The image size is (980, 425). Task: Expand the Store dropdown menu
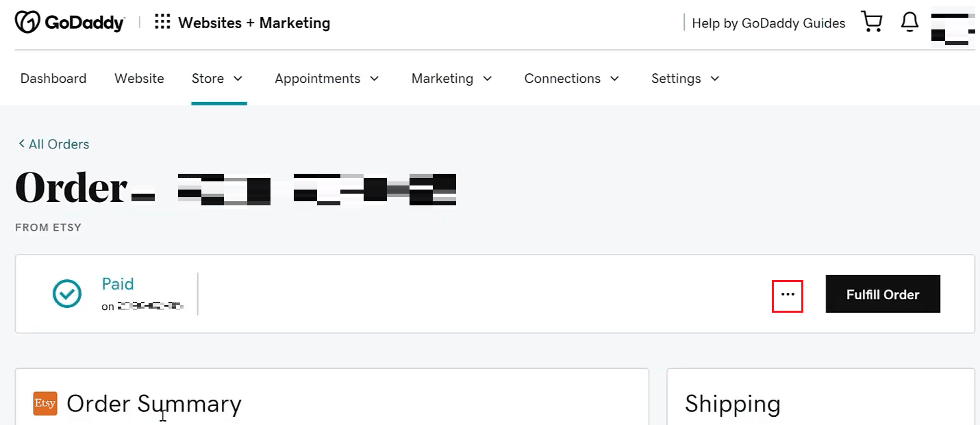[218, 79]
